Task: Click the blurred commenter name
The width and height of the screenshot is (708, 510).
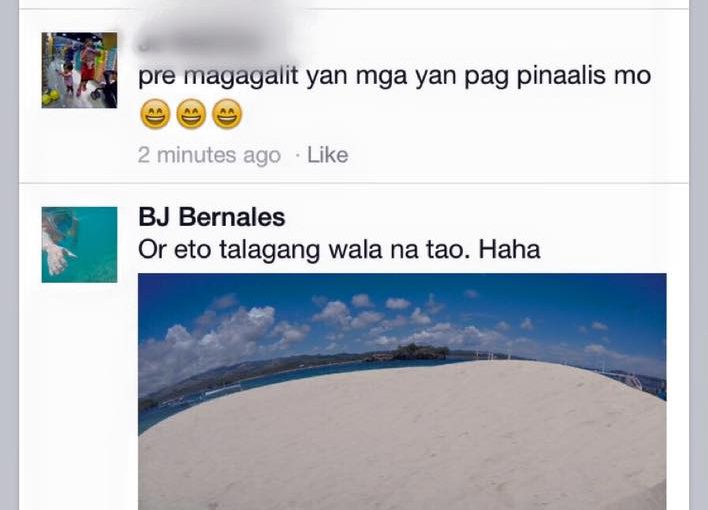Action: (199, 44)
